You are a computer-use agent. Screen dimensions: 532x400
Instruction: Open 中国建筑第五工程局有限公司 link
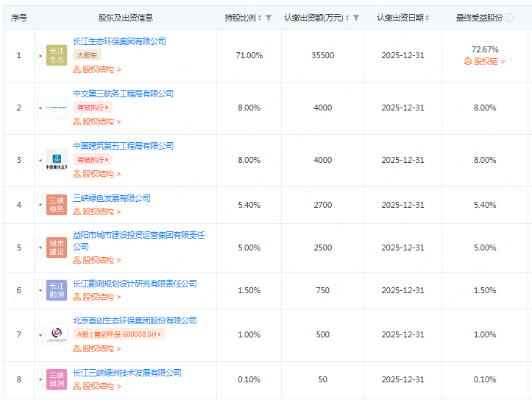pyautogui.click(x=123, y=146)
